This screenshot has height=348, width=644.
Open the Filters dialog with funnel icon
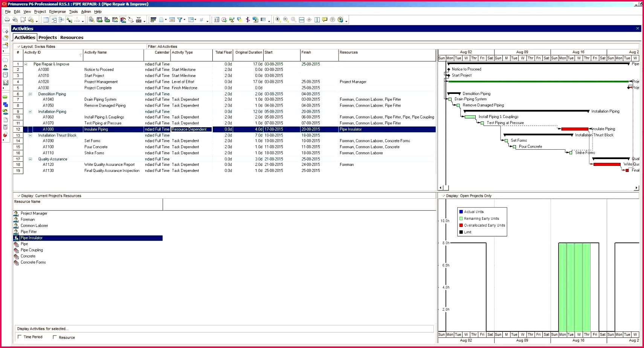pyautogui.click(x=180, y=20)
